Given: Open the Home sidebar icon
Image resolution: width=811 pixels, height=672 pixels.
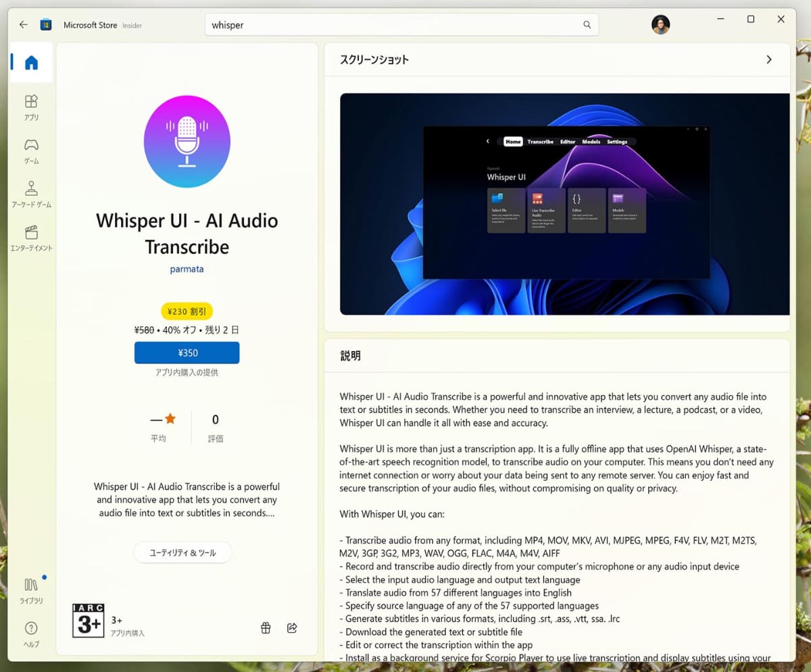Looking at the screenshot, I should (31, 63).
